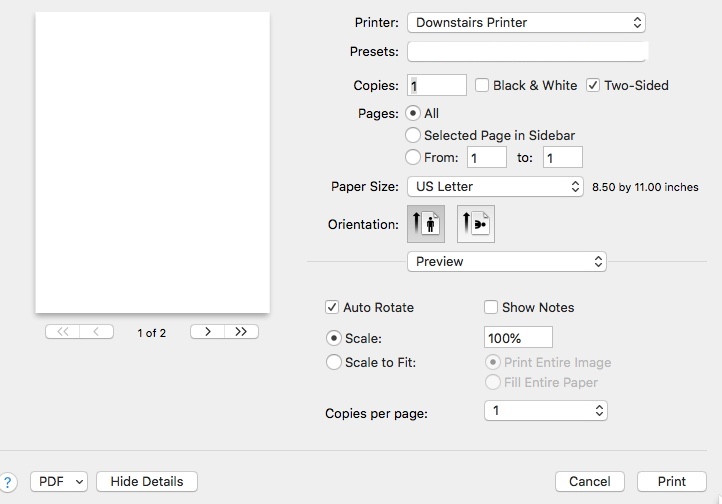Jump to first preview page
Screen dimensions: 722x504
[x=63, y=331]
